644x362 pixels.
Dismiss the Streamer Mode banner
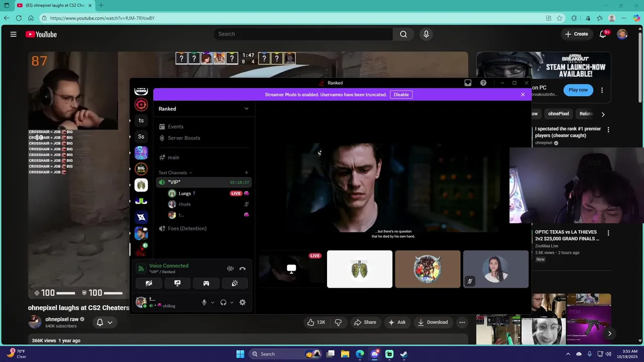(x=523, y=95)
